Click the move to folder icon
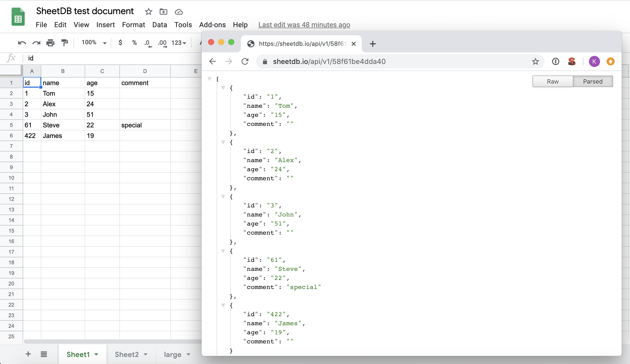This screenshot has width=630, height=364. pos(163,12)
